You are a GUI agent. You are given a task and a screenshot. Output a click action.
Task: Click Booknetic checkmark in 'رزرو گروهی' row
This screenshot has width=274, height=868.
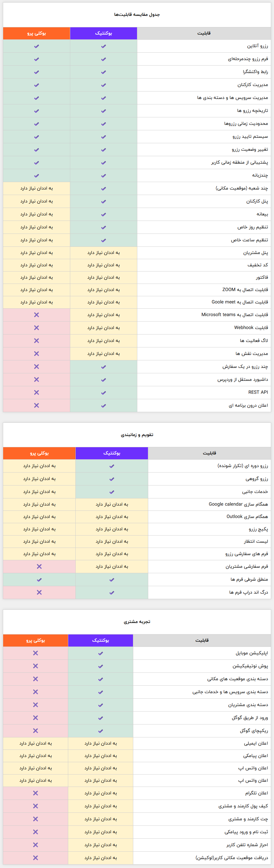click(112, 479)
